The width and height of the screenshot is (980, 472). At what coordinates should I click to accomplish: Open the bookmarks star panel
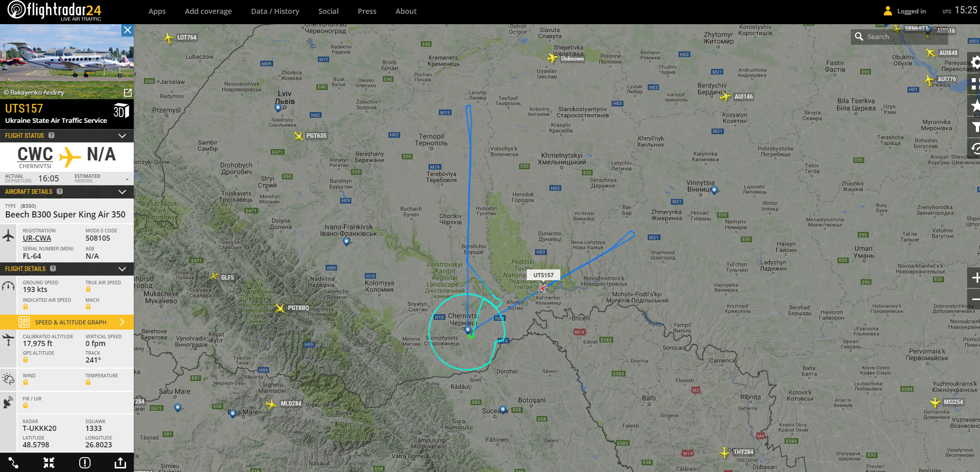pos(974,105)
